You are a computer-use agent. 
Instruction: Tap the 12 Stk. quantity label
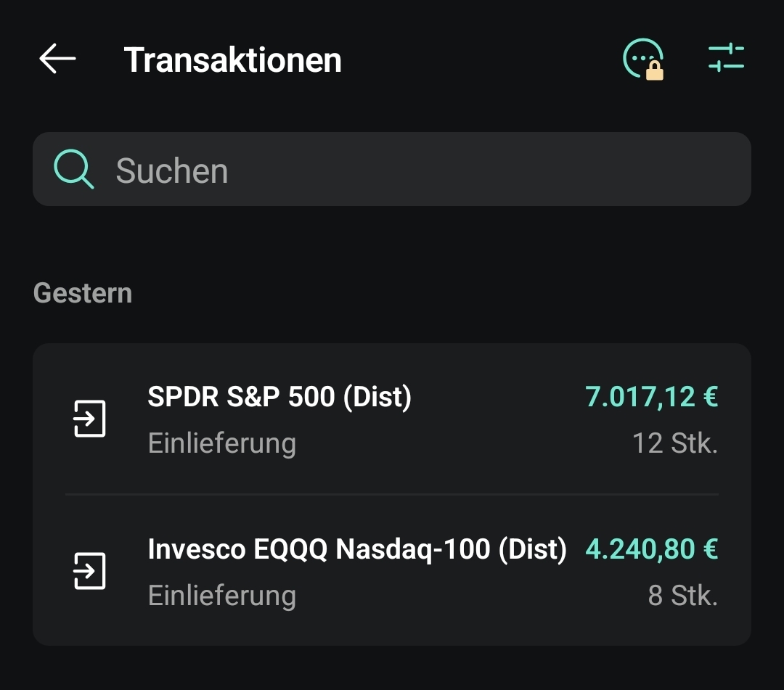[x=674, y=443]
